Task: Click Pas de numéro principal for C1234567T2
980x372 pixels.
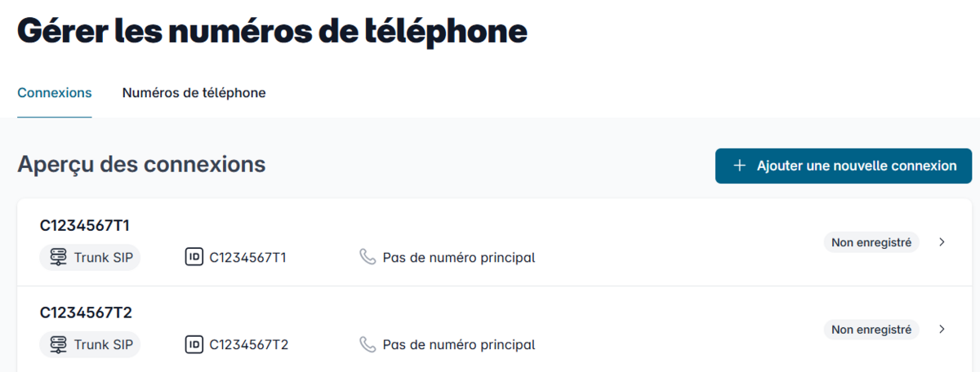Action: click(458, 344)
